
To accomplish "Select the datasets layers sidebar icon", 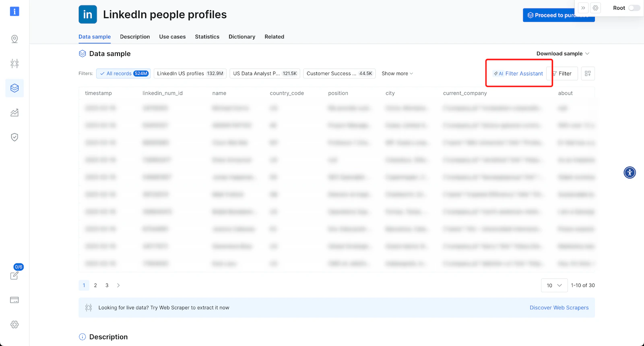I will pos(14,88).
